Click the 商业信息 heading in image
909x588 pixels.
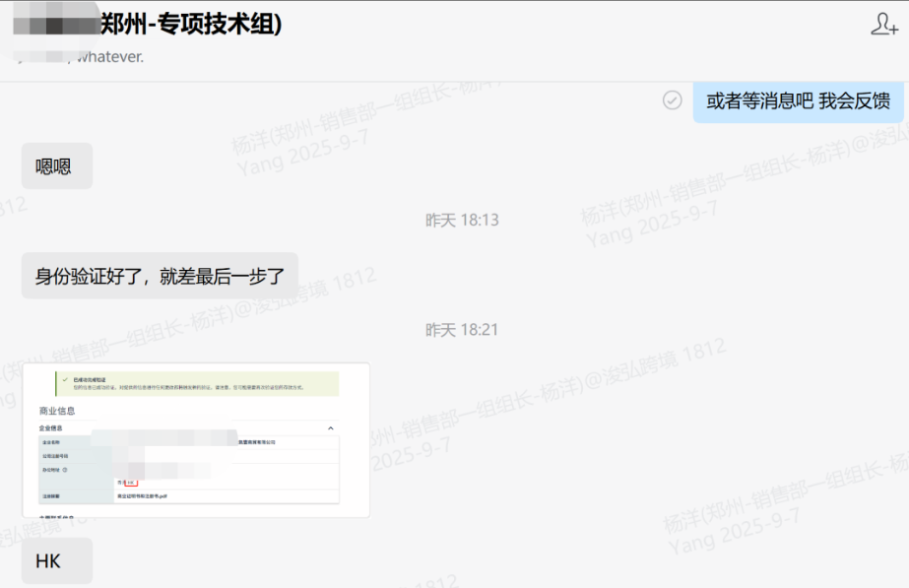point(56,410)
